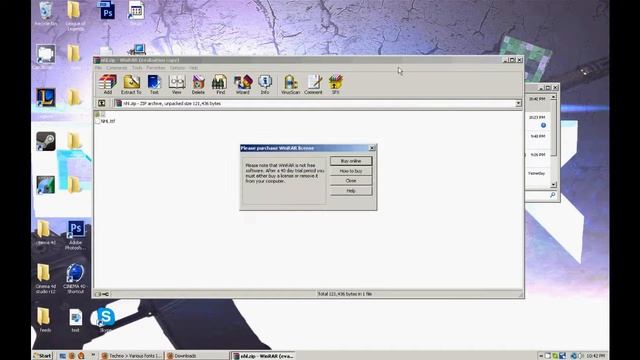Click the Add toolbar icon in WinRAR
Viewport: 640px width, 360px height.
(x=108, y=84)
